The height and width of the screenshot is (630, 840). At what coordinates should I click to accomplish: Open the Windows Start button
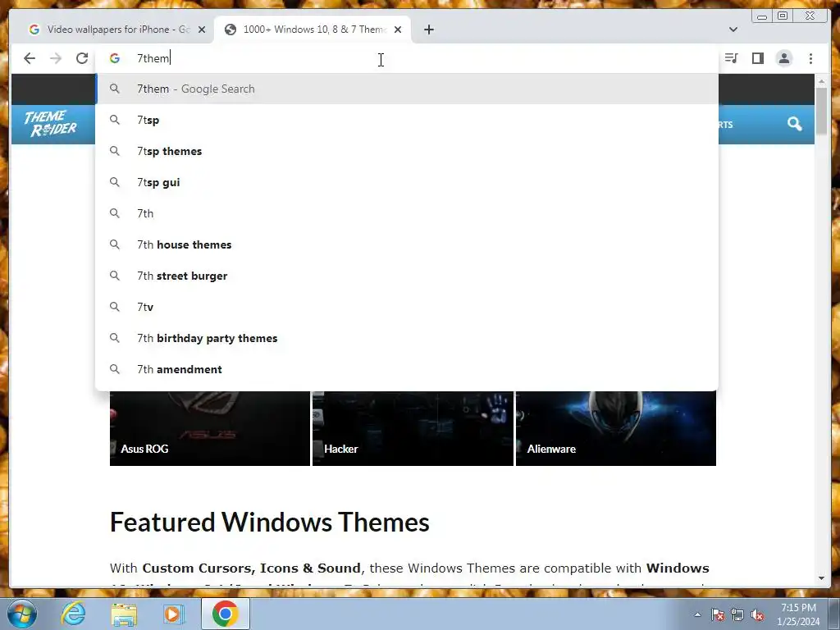tap(22, 614)
